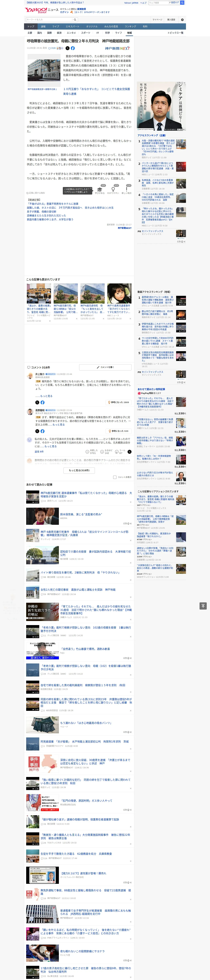Open the ライブ main navigation tab
210x980 pixels.
(56, 27)
